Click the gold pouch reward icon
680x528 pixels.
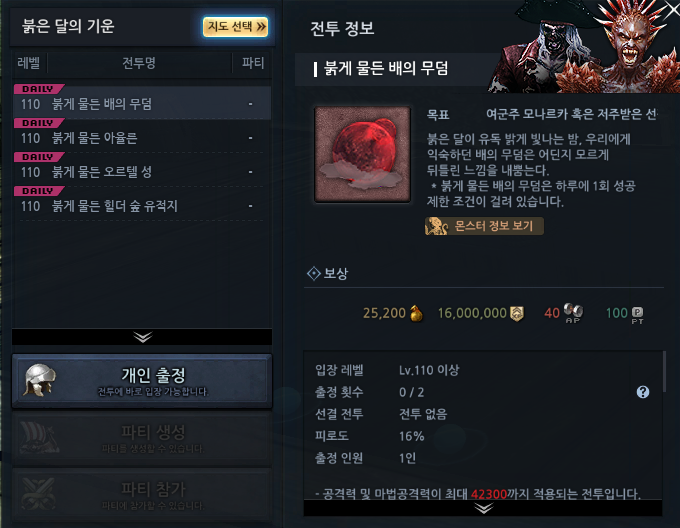pos(416,313)
